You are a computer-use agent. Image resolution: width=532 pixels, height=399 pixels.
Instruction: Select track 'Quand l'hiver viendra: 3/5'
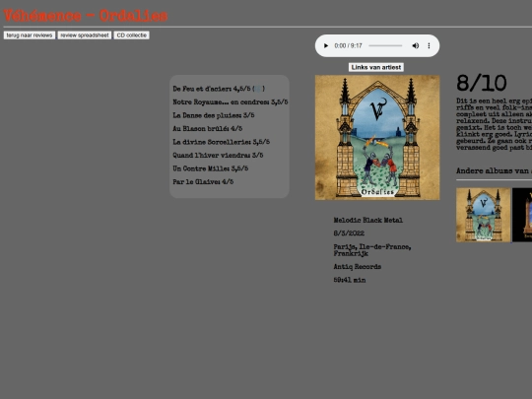click(x=218, y=155)
